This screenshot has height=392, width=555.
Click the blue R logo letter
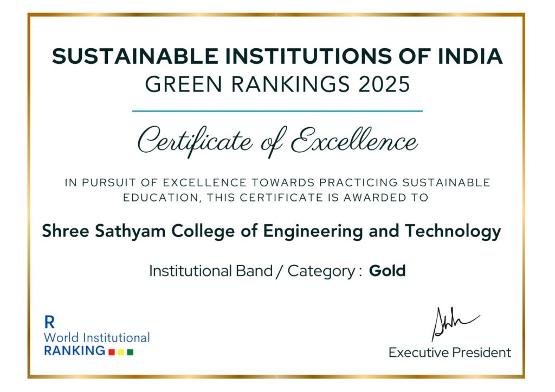point(49,323)
